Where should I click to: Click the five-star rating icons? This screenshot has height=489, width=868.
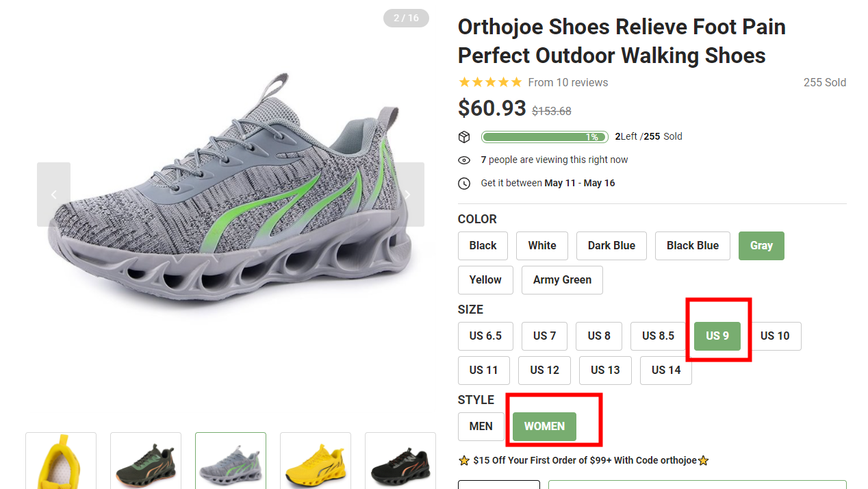490,82
